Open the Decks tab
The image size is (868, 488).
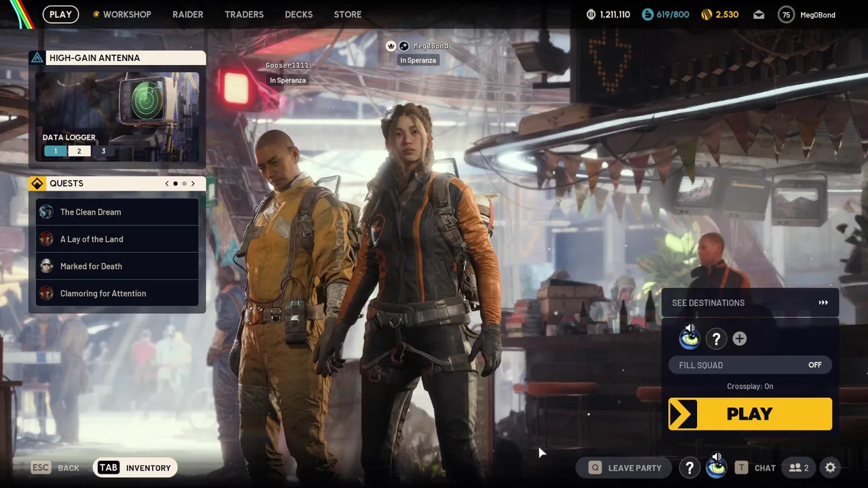[x=299, y=14]
